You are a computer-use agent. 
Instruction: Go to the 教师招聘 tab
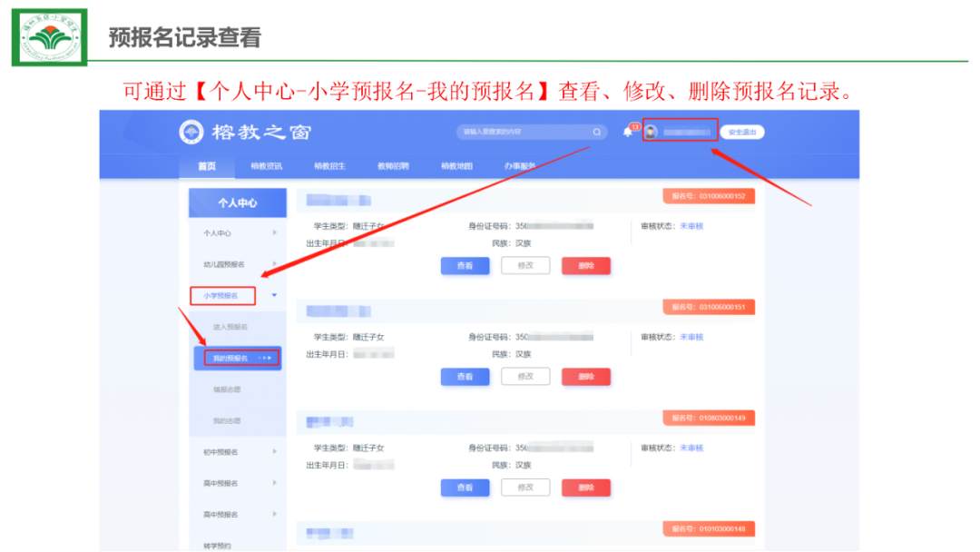click(x=393, y=166)
